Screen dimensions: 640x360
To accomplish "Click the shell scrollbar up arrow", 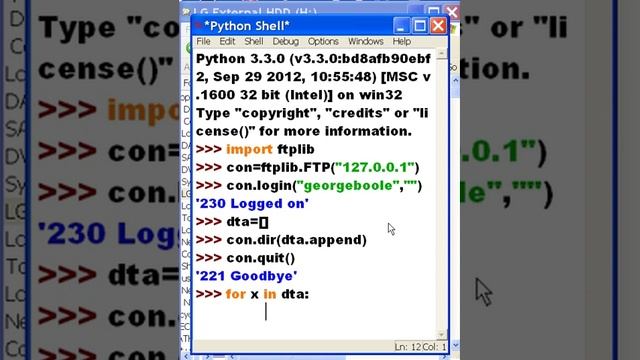I will click(441, 53).
